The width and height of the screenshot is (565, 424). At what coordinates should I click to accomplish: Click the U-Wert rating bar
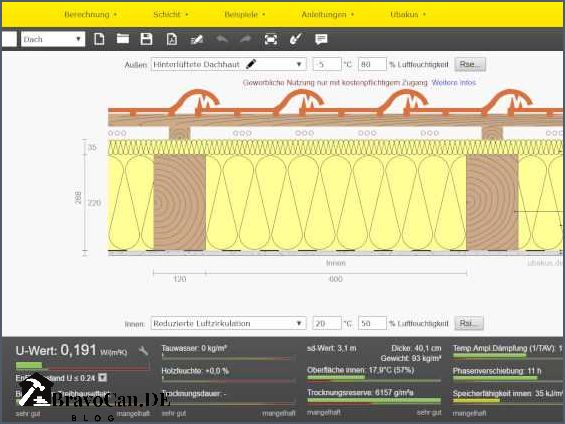[83, 366]
